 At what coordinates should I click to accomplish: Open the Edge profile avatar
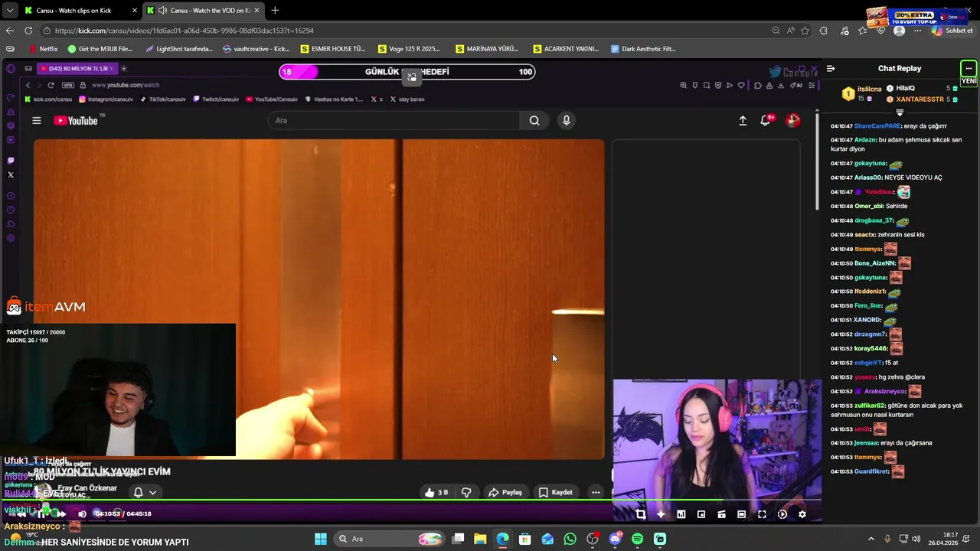(899, 31)
